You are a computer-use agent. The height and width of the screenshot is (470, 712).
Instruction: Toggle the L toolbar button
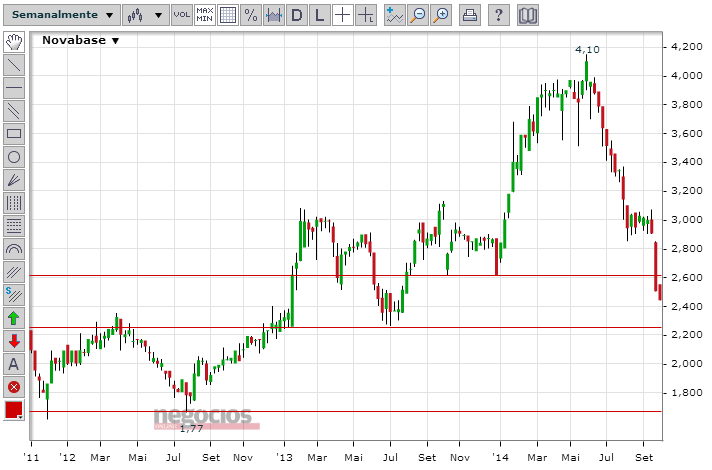pyautogui.click(x=320, y=15)
